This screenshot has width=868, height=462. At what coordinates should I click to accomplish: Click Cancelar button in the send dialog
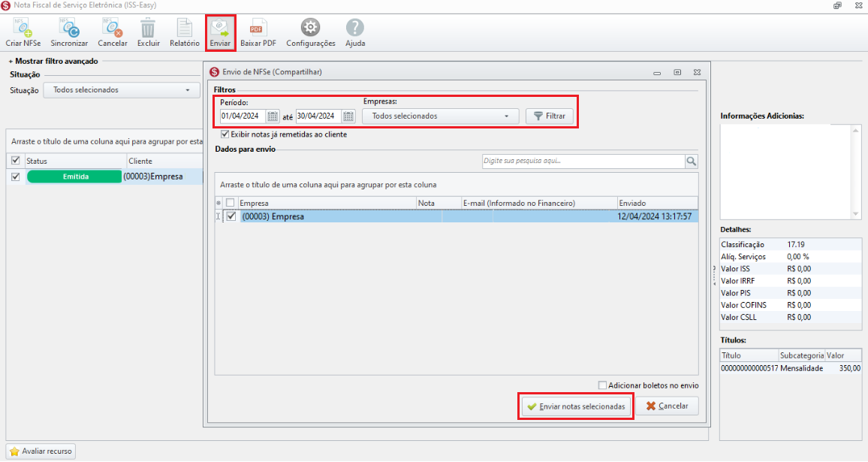click(x=667, y=406)
